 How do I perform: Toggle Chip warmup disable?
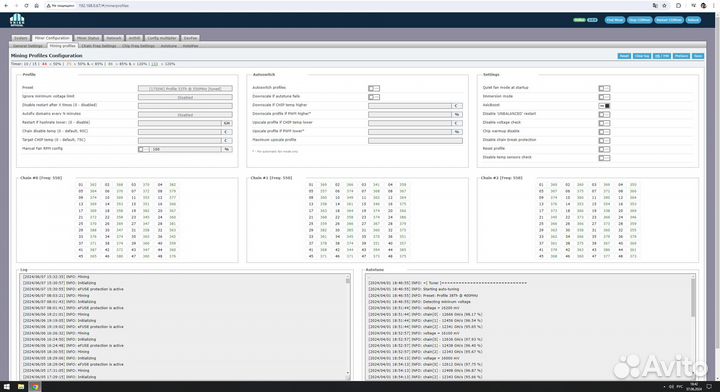click(604, 132)
